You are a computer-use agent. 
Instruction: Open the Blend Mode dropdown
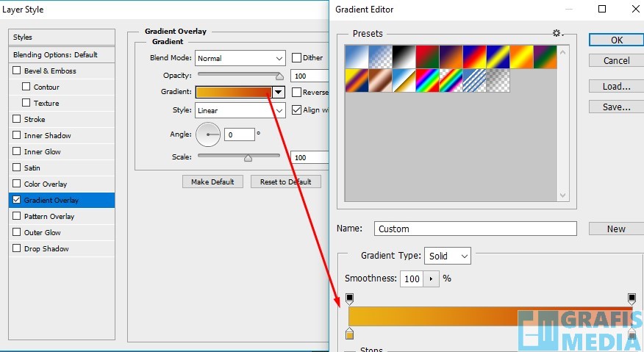coord(240,58)
